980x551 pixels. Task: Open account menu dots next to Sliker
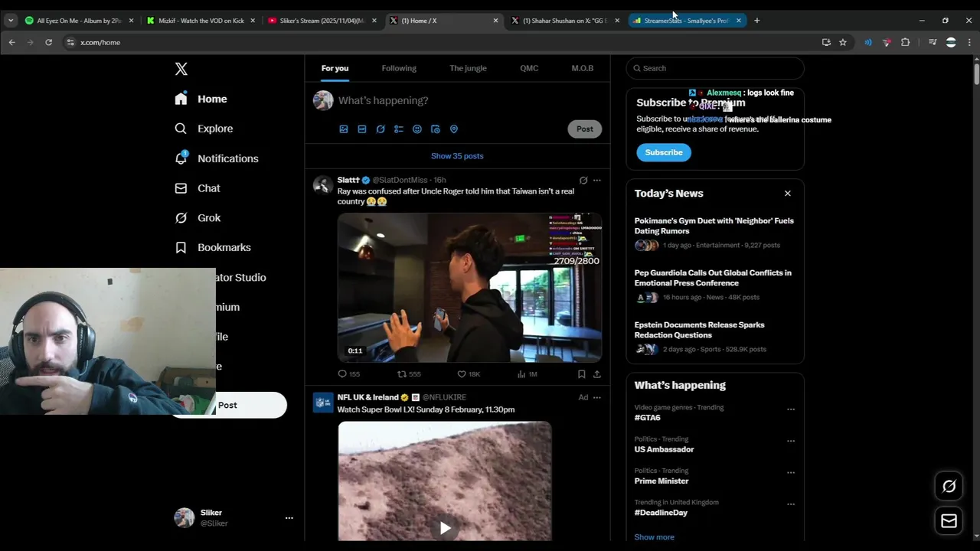tap(289, 518)
